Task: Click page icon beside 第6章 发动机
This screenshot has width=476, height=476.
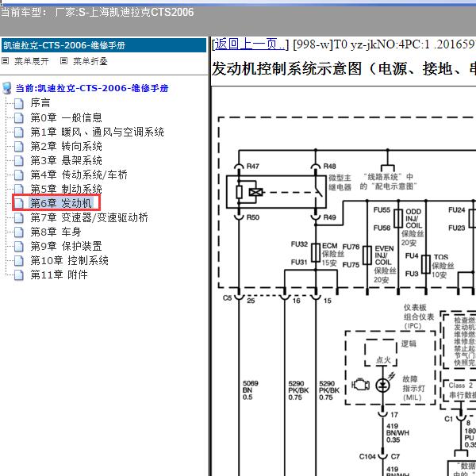Action: click(19, 204)
